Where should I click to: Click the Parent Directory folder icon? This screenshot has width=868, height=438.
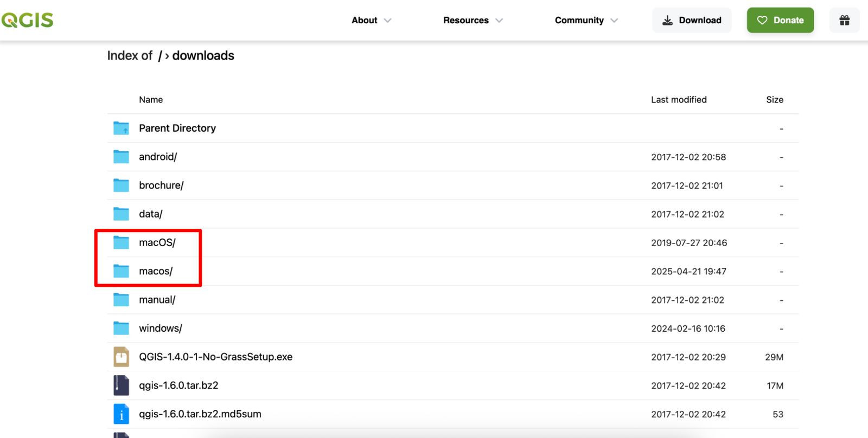(x=121, y=128)
